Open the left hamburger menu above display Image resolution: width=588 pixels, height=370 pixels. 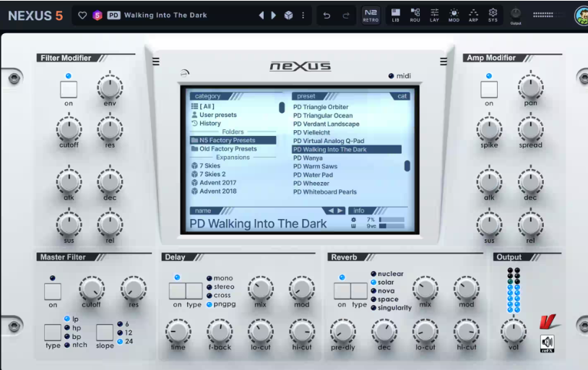point(156,61)
